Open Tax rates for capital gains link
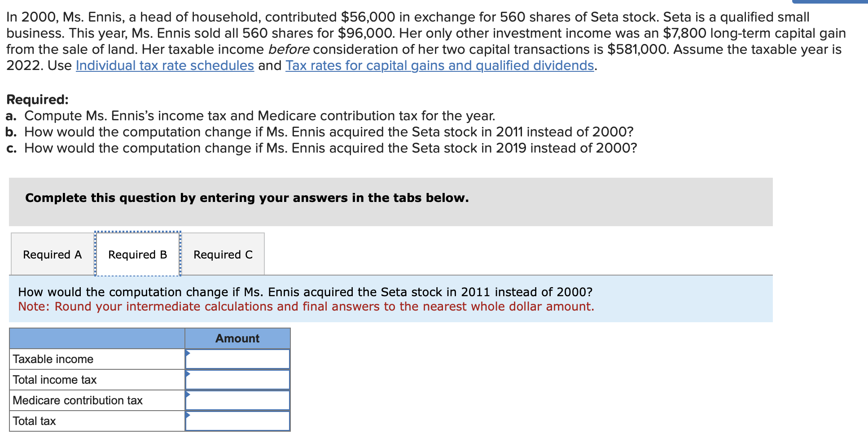 [x=440, y=66]
